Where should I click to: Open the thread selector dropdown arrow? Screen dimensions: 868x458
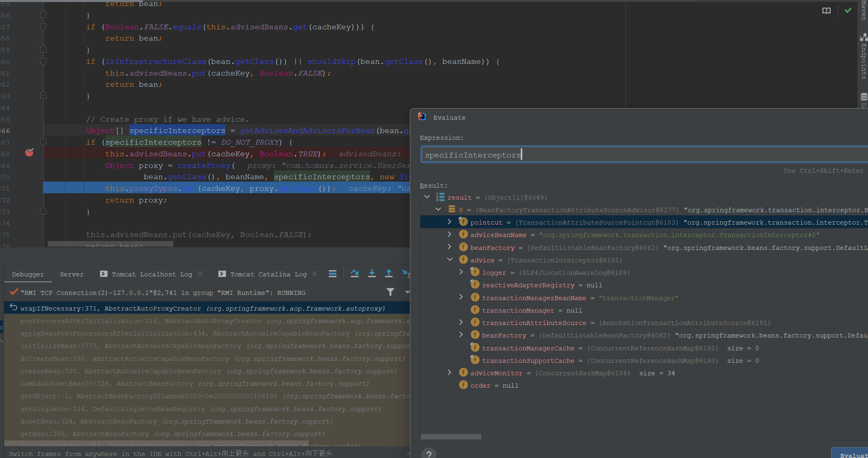coord(407,292)
